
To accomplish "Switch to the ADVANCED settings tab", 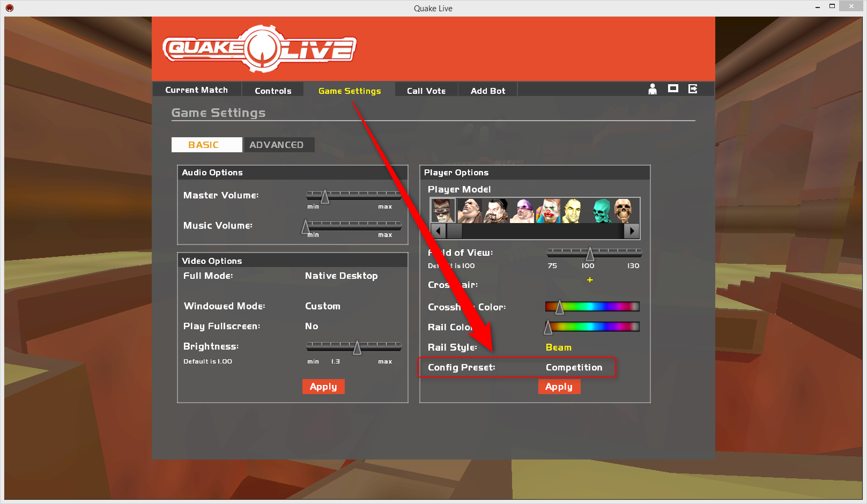I will (x=279, y=145).
